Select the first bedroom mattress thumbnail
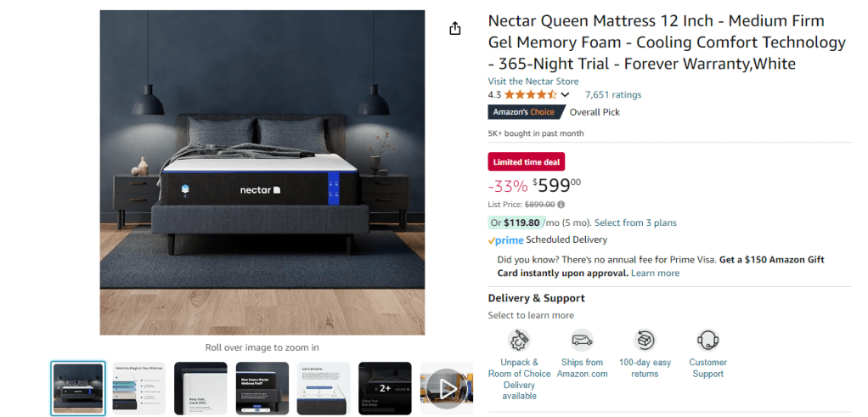The height and width of the screenshot is (417, 868). point(77,388)
